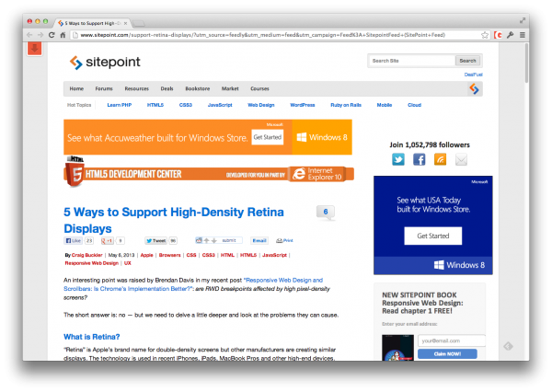Click Get Started in Accuweather banner
The height and width of the screenshot is (392, 552).
(x=268, y=137)
